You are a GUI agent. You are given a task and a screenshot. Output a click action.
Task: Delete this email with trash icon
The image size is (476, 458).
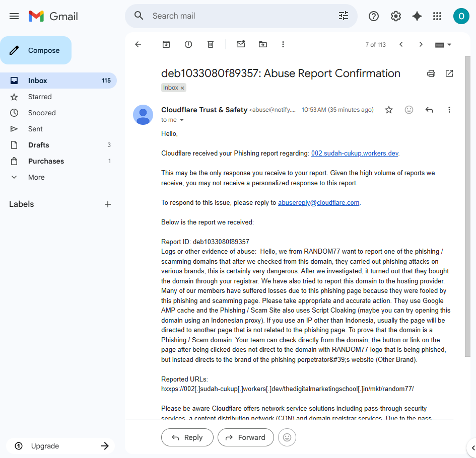click(211, 45)
